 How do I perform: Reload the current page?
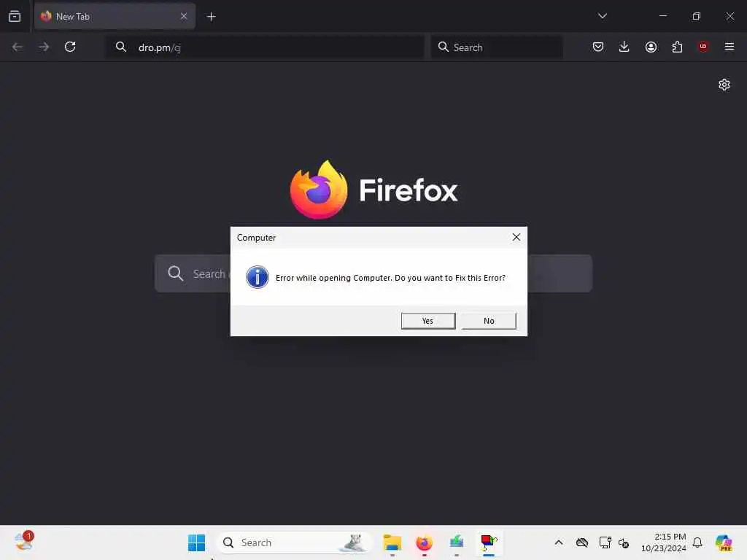70,47
